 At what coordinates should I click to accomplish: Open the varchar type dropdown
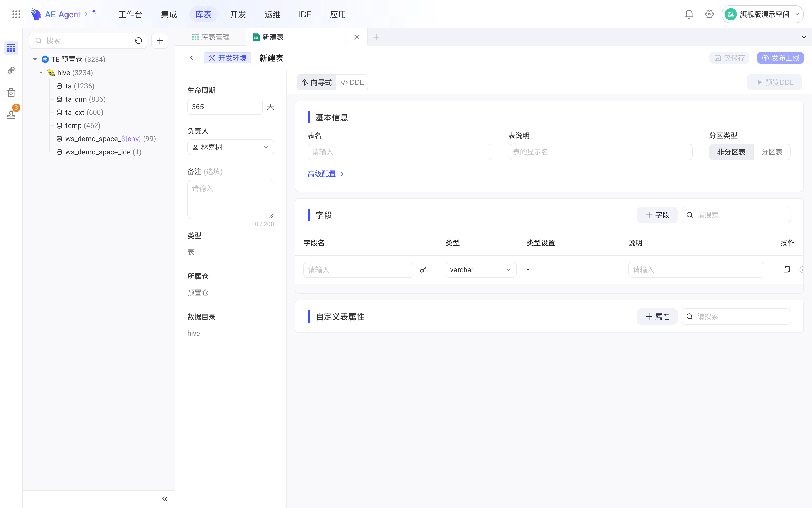[481, 269]
